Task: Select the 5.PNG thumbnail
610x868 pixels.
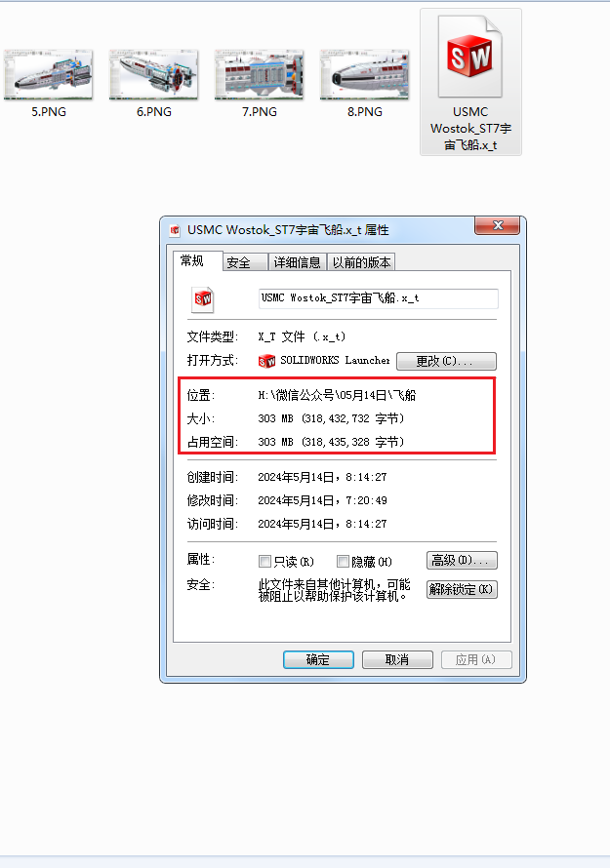Action: (x=48, y=75)
